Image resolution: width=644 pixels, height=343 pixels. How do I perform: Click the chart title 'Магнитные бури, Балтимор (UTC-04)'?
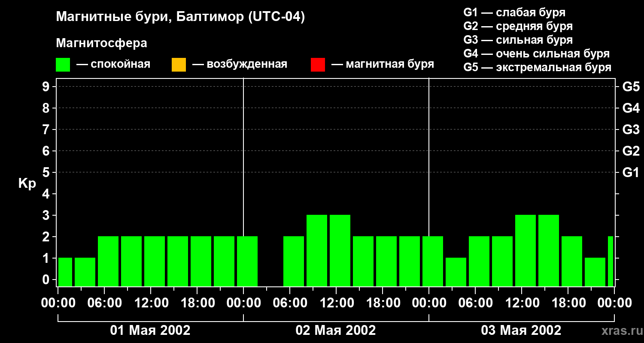(x=180, y=17)
